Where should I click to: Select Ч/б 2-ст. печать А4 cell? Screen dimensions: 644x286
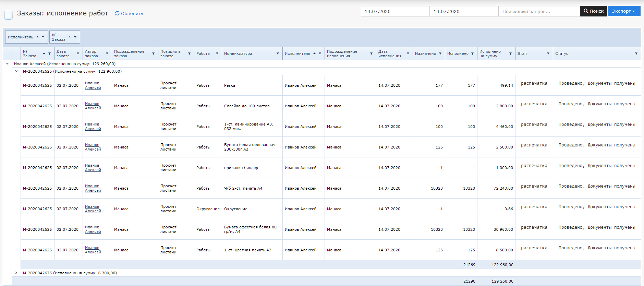(x=252, y=188)
